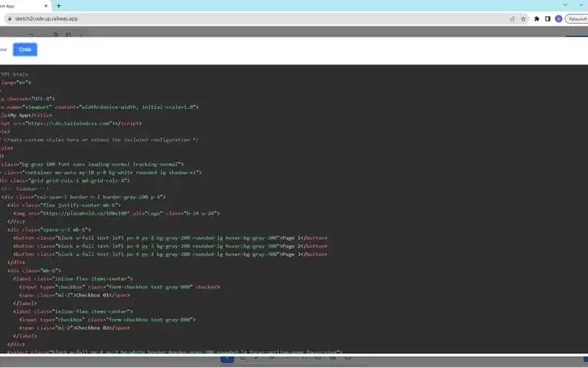The image size is (588, 368).
Task: Share this page from the address bar
Action: click(512, 18)
